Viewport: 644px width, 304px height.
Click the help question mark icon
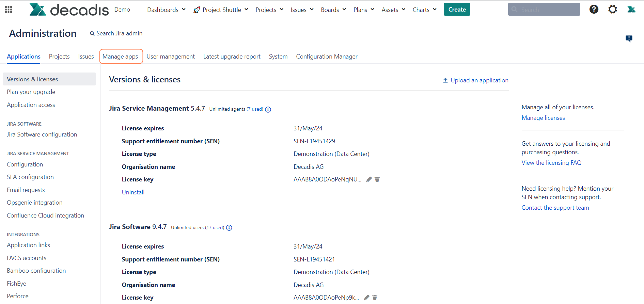coord(594,9)
